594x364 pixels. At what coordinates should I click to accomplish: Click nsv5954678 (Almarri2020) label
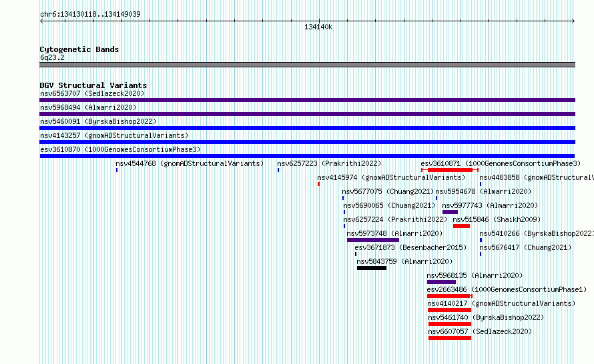[x=483, y=191]
